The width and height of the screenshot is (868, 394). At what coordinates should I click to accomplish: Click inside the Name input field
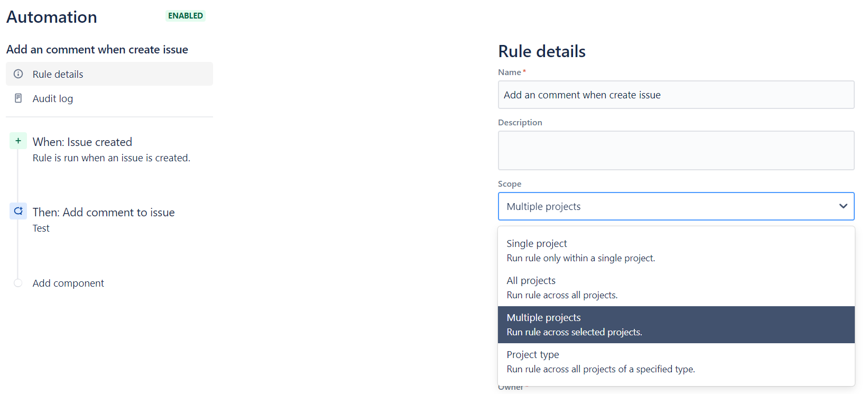coord(676,95)
